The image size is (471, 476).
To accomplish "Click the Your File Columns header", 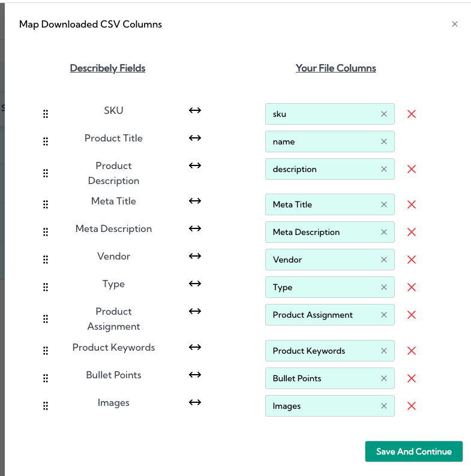I will pyautogui.click(x=335, y=68).
